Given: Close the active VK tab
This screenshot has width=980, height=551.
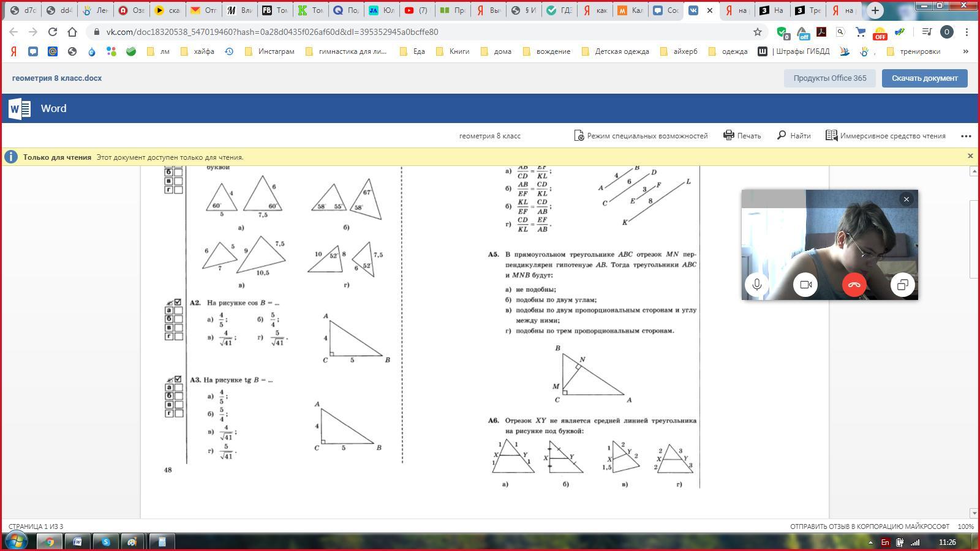Looking at the screenshot, I should [x=709, y=10].
